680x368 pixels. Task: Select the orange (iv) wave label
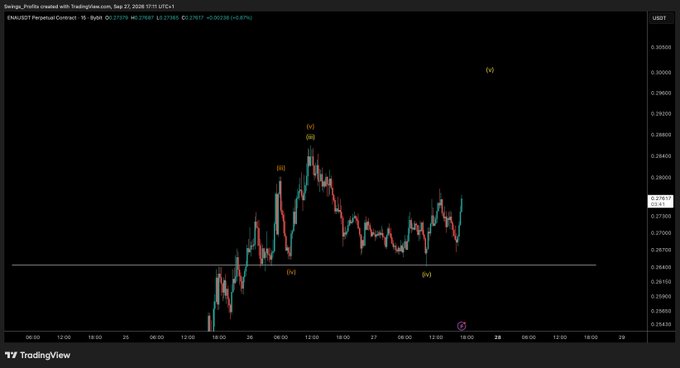291,272
